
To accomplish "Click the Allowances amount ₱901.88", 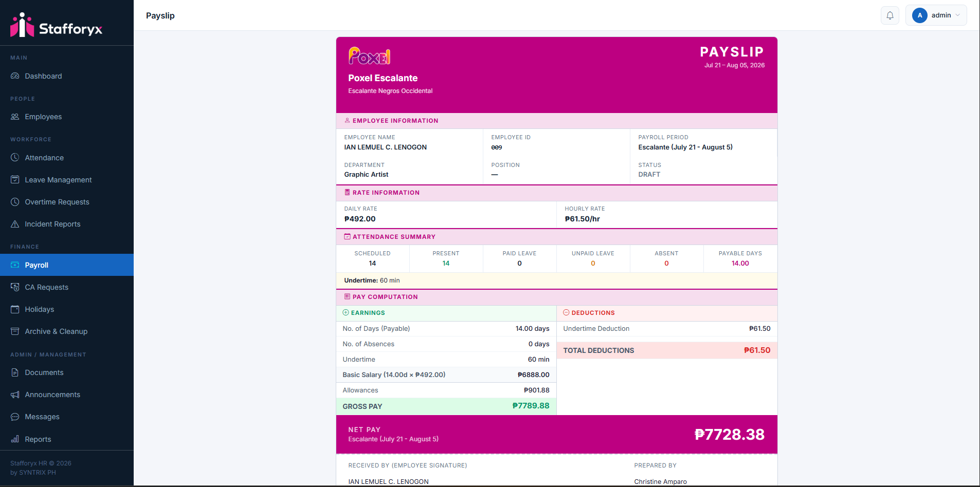I will (536, 390).
